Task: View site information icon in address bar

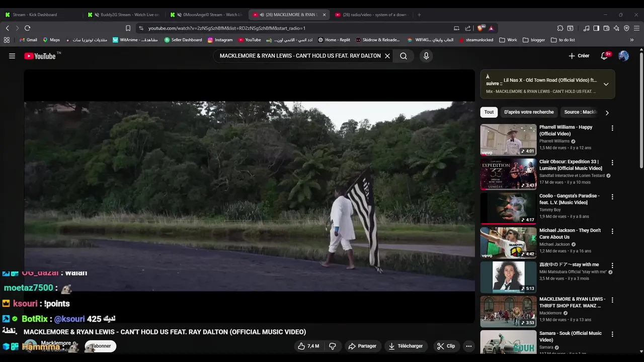Action: (141, 28)
